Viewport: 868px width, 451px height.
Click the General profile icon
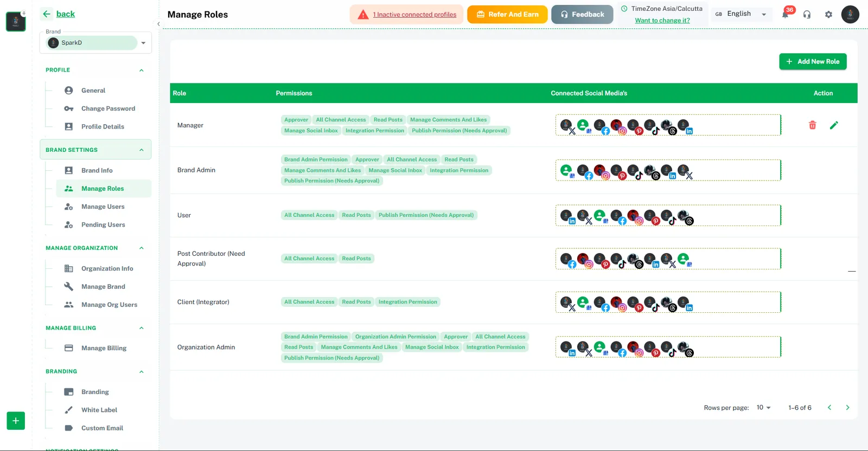pyautogui.click(x=69, y=91)
